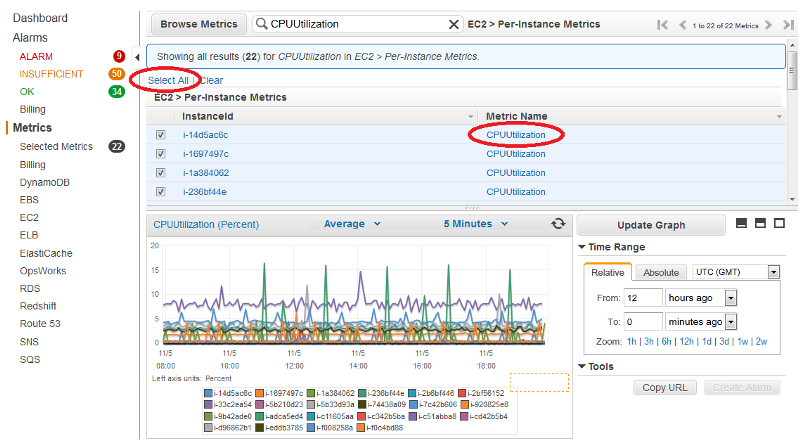Switch to the Relative time tab

point(608,273)
